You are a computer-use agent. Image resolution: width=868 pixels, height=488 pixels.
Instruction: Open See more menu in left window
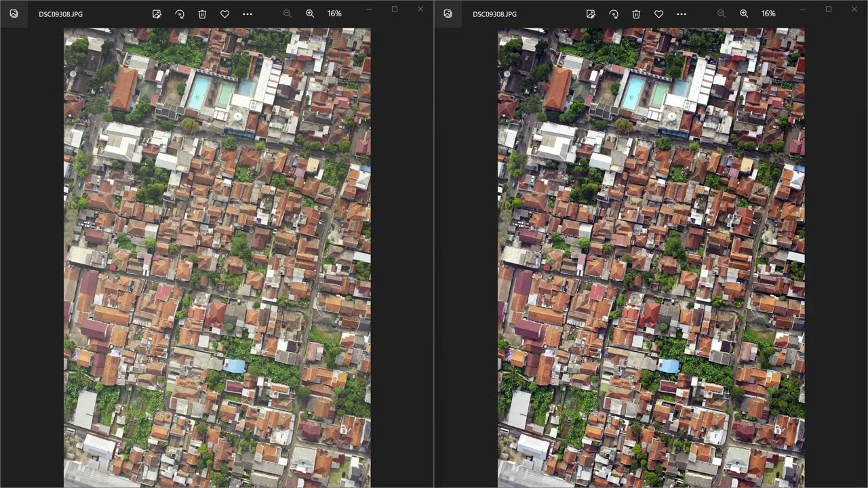click(x=248, y=14)
